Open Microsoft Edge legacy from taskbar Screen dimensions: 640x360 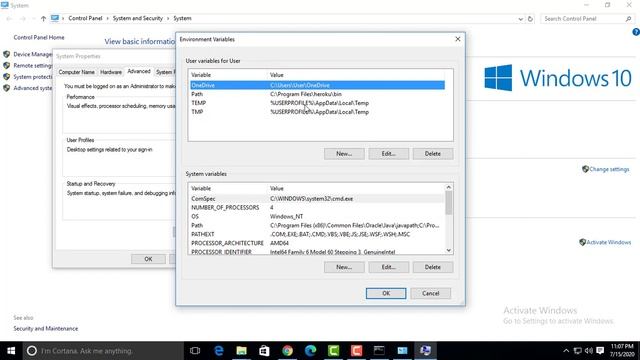pos(219,351)
